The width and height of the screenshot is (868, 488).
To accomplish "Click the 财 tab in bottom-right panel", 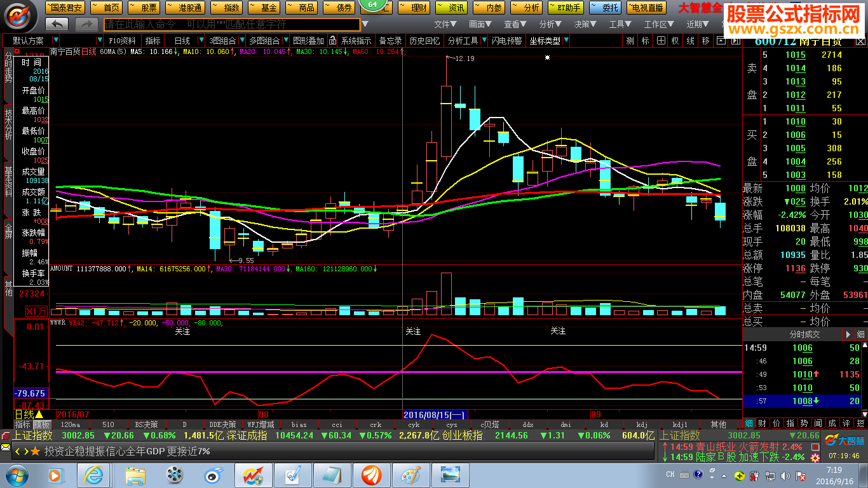I will click(763, 423).
